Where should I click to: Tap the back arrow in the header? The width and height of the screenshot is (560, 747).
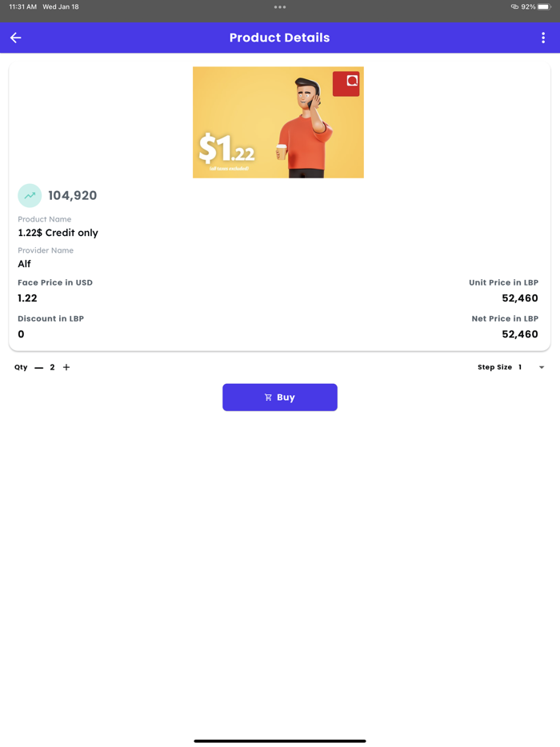(x=15, y=38)
